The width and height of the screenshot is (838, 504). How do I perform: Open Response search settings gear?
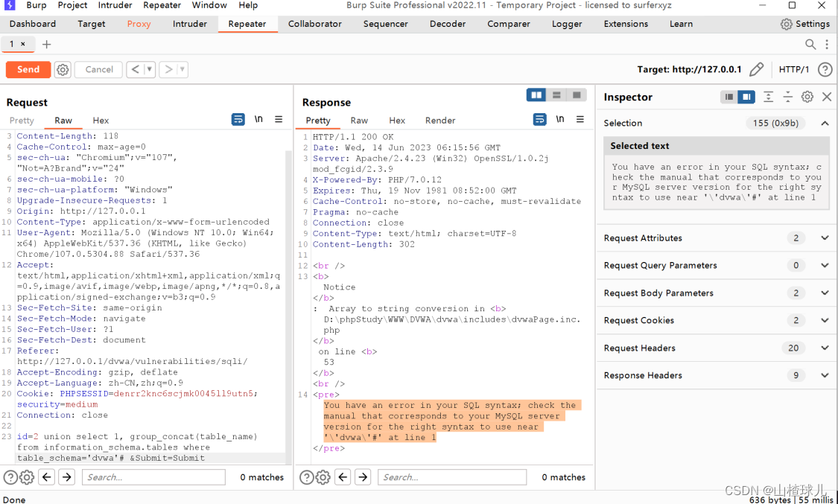pyautogui.click(x=323, y=477)
